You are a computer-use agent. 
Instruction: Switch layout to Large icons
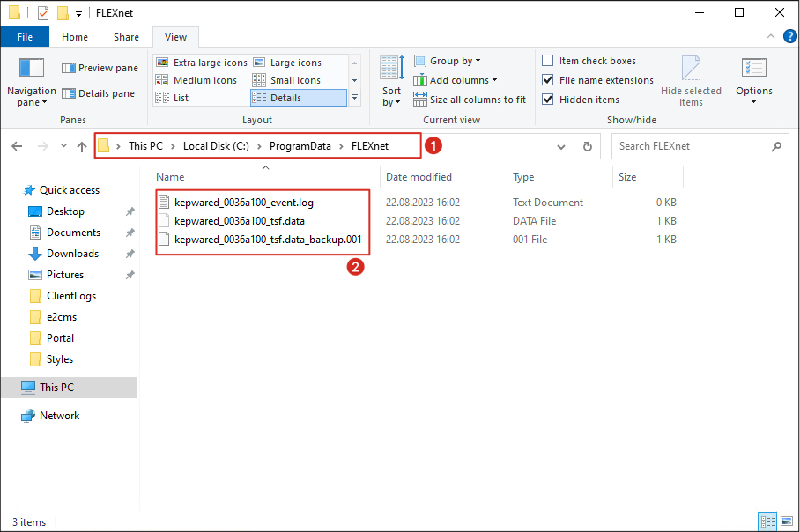point(287,63)
